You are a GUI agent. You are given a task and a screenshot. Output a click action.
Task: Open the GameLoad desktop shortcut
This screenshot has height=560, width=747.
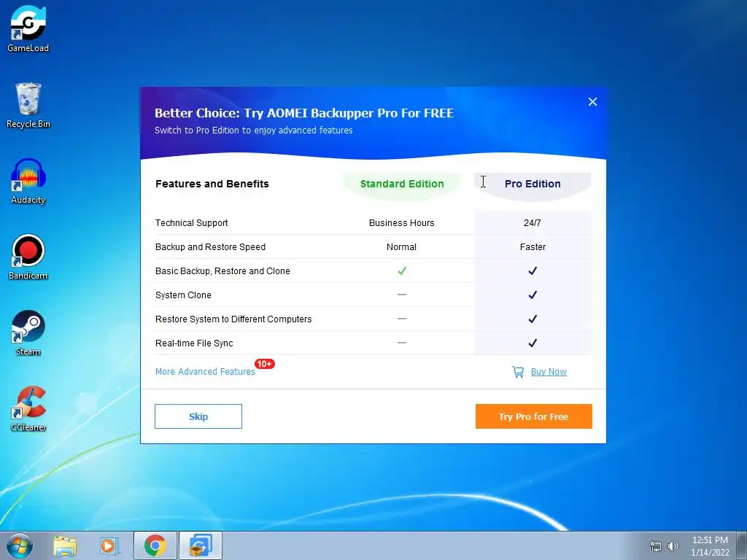28,28
